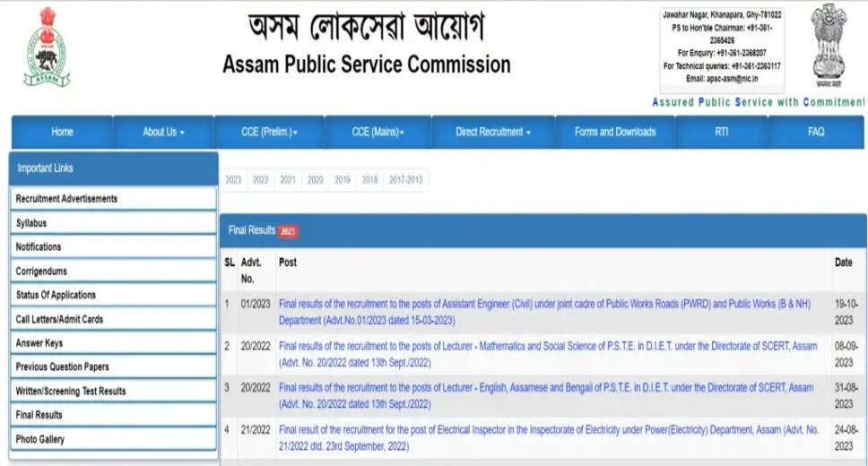
Task: Click the APSC Assam emblem logo
Action: click(x=47, y=47)
